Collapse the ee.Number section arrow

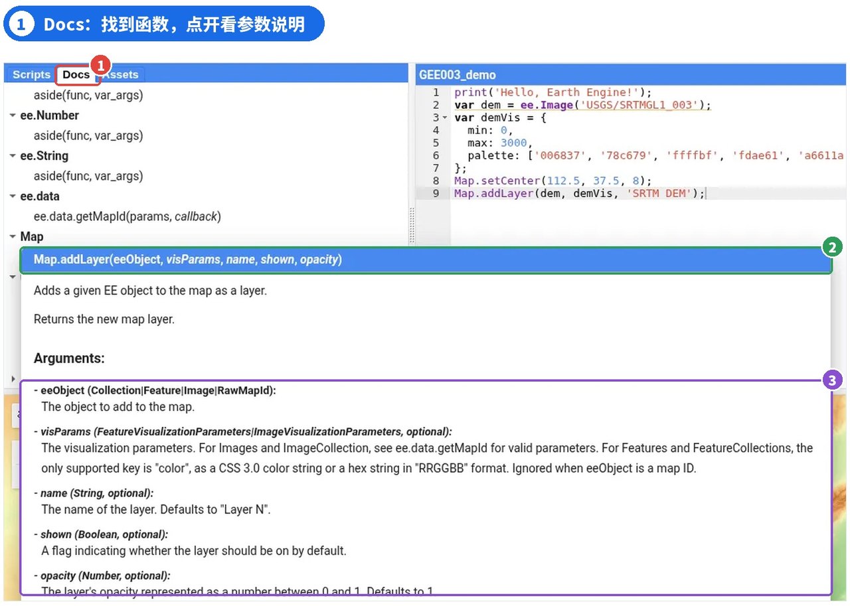point(13,116)
